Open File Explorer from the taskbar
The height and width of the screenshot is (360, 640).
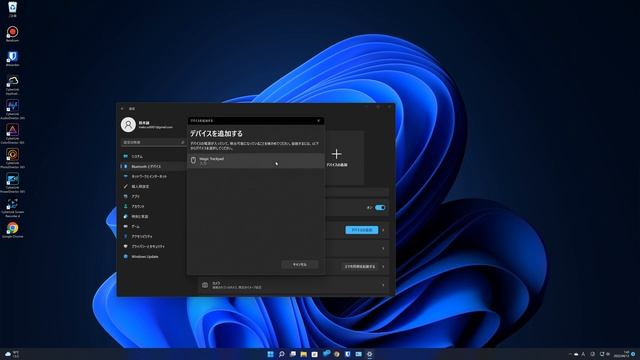tap(303, 354)
